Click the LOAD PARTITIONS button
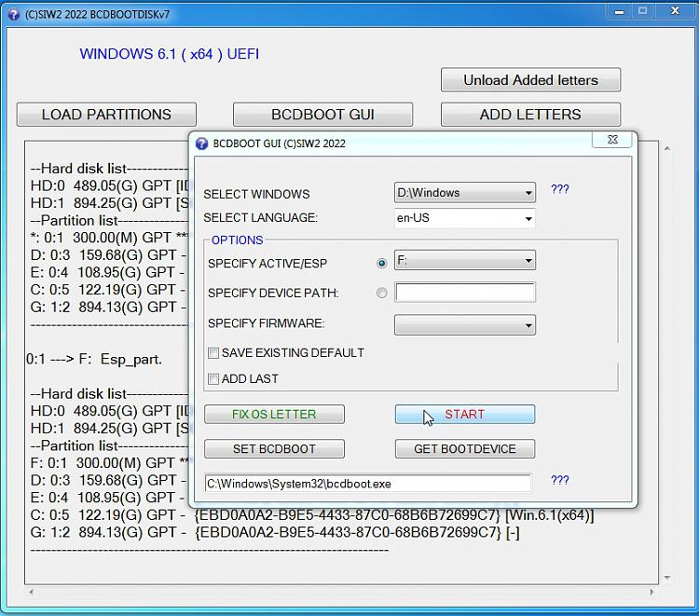 click(106, 115)
